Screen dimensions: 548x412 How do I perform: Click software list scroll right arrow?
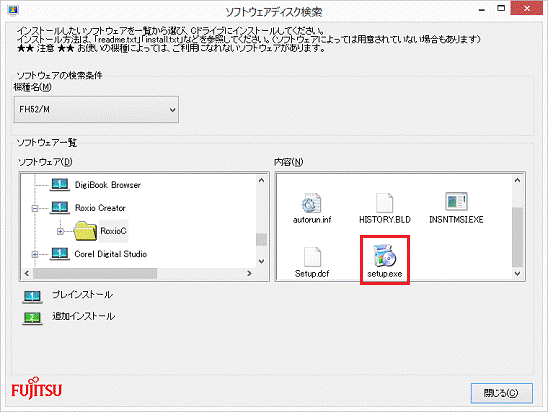point(249,273)
